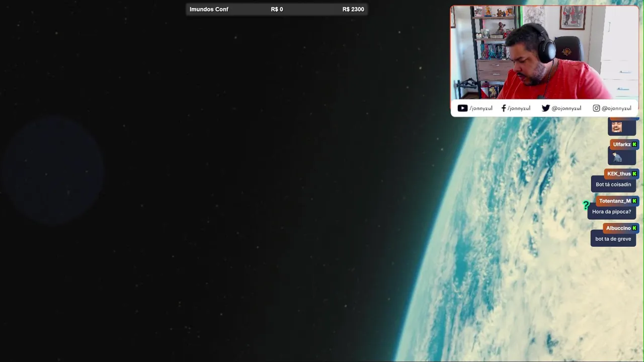Open the /jonnyzul YouTube handle text
This screenshot has width=644, height=362.
[x=481, y=108]
